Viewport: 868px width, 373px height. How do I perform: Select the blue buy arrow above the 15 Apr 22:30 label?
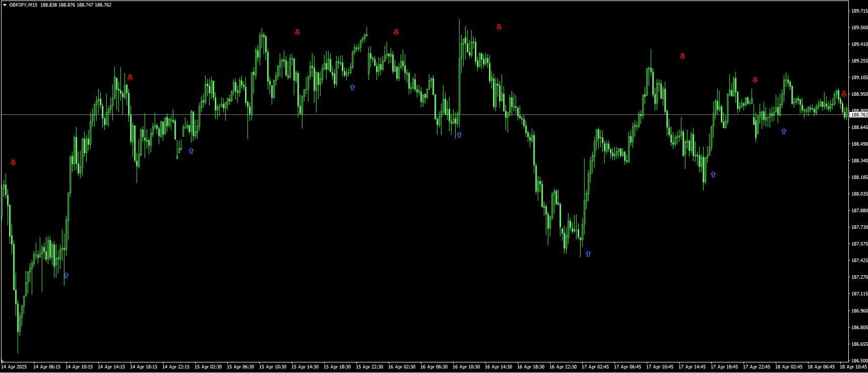352,88
